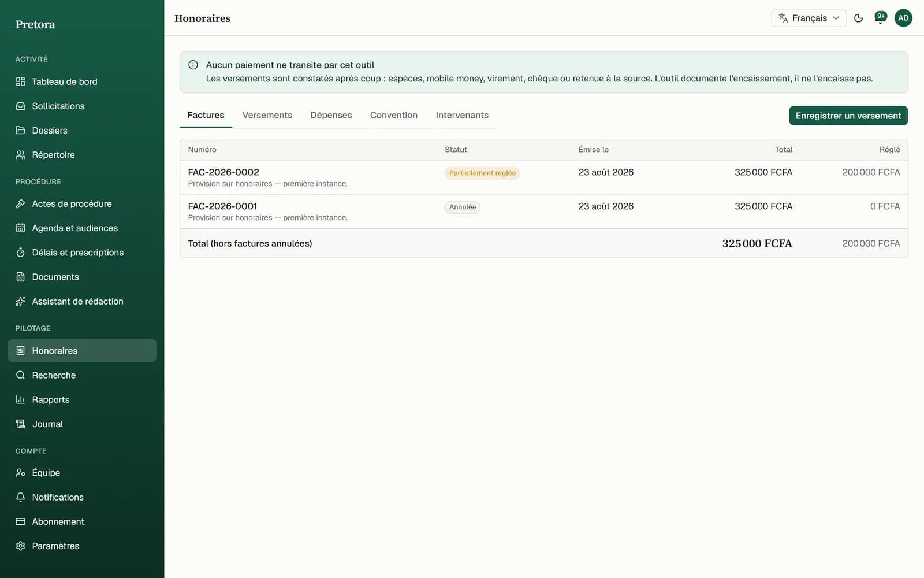
Task: Toggle dark mode moon icon
Action: [x=858, y=18]
